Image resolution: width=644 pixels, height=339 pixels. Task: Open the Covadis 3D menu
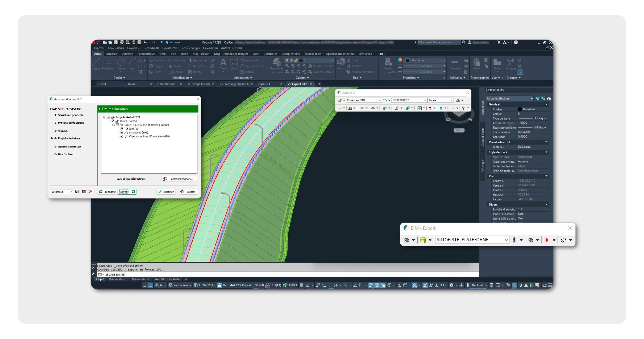click(151, 48)
